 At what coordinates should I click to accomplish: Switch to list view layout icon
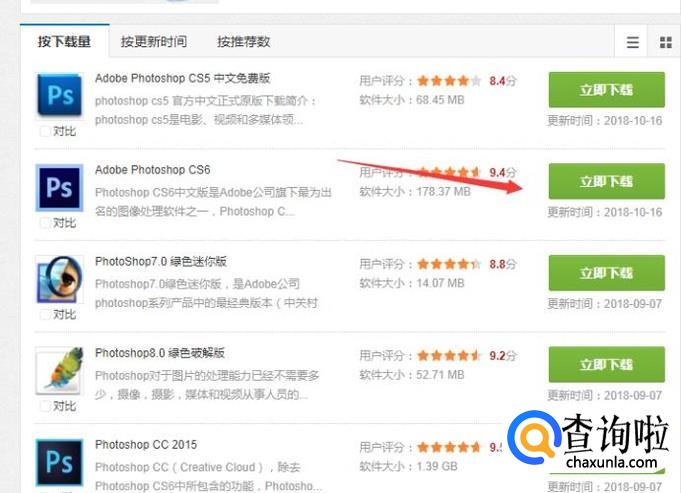(632, 42)
